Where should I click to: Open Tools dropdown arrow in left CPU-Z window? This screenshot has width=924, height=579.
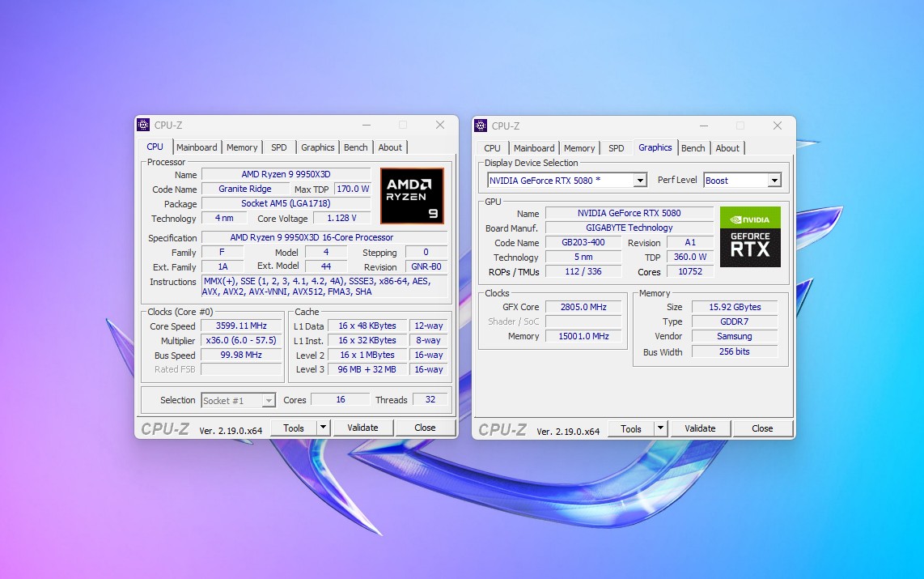click(x=323, y=428)
